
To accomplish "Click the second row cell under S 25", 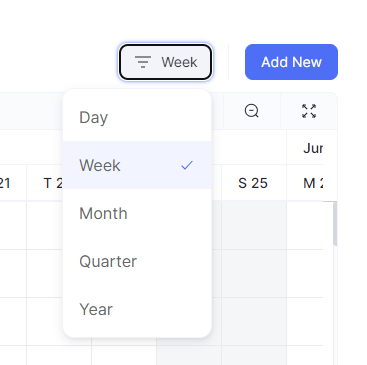I will pos(254,273).
